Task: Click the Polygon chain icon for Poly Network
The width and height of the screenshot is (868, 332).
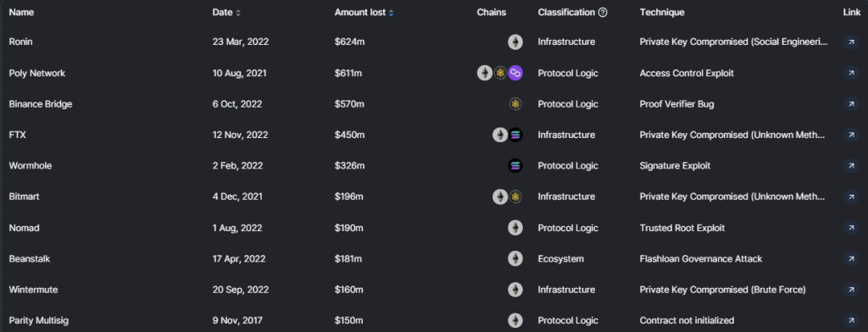Action: click(515, 73)
